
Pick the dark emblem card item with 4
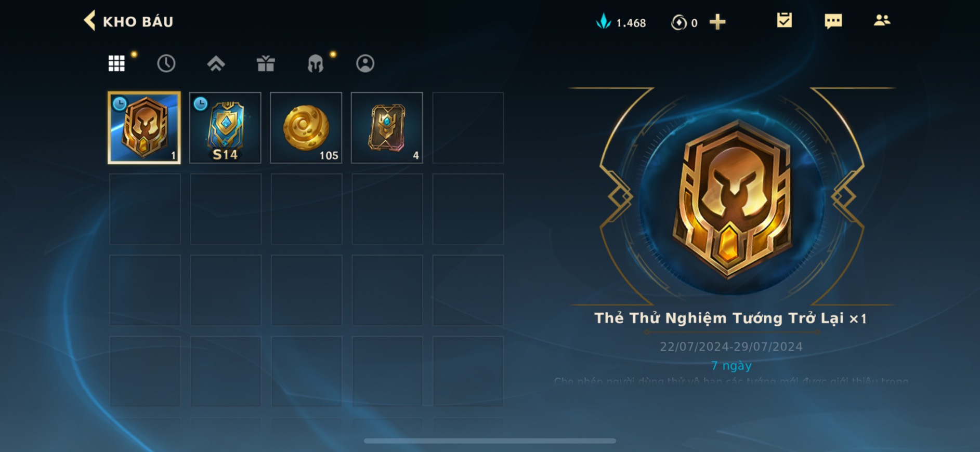(387, 128)
